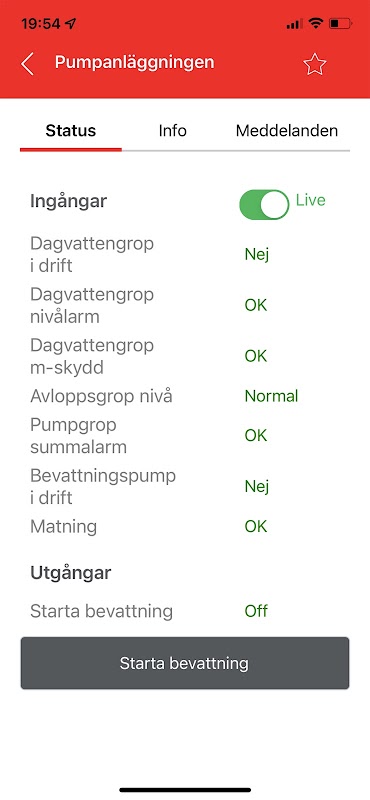This screenshot has height=800, width=370.
Task: Tap the battery indicator icon
Action: (x=340, y=23)
